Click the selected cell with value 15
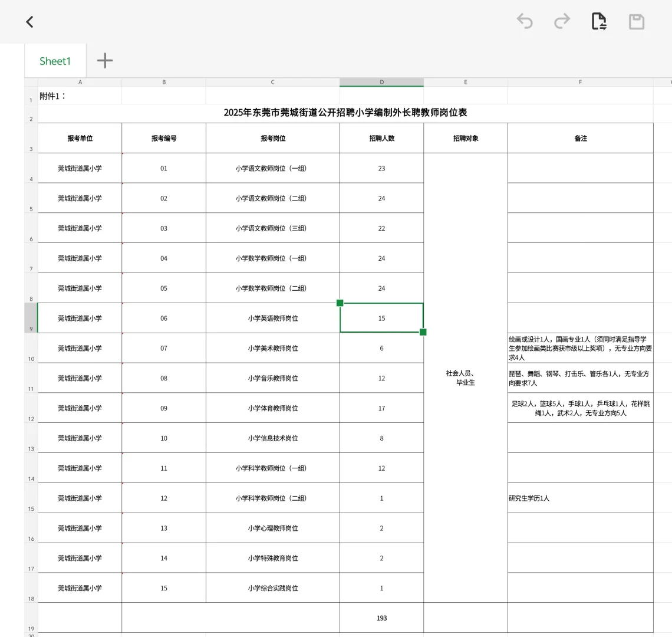The height and width of the screenshot is (637, 672). click(x=381, y=318)
